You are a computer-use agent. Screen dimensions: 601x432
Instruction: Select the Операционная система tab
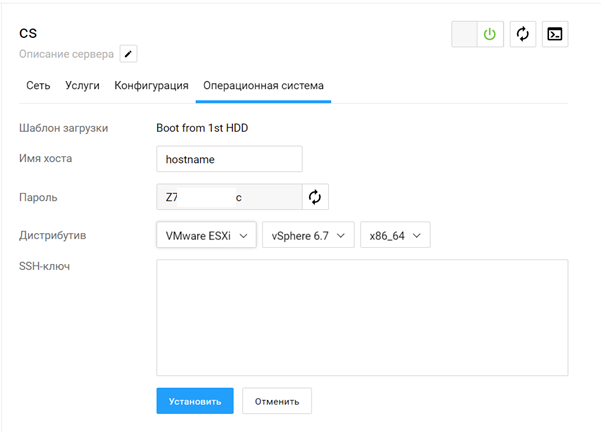click(x=263, y=86)
